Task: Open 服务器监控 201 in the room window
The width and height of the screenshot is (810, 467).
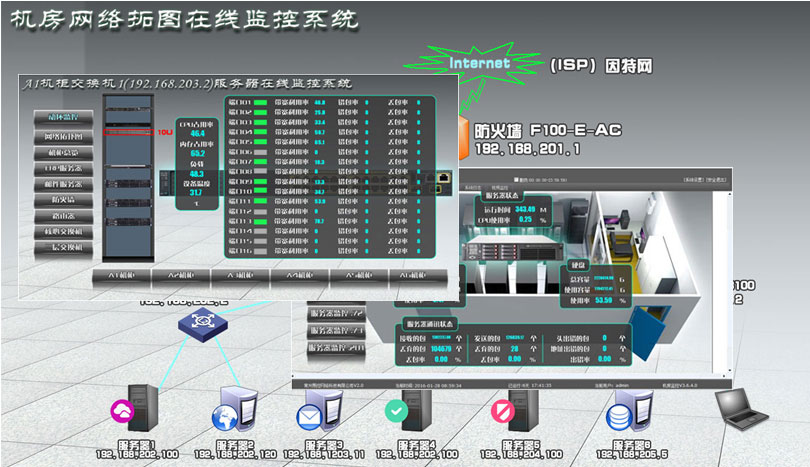Action: point(337,347)
